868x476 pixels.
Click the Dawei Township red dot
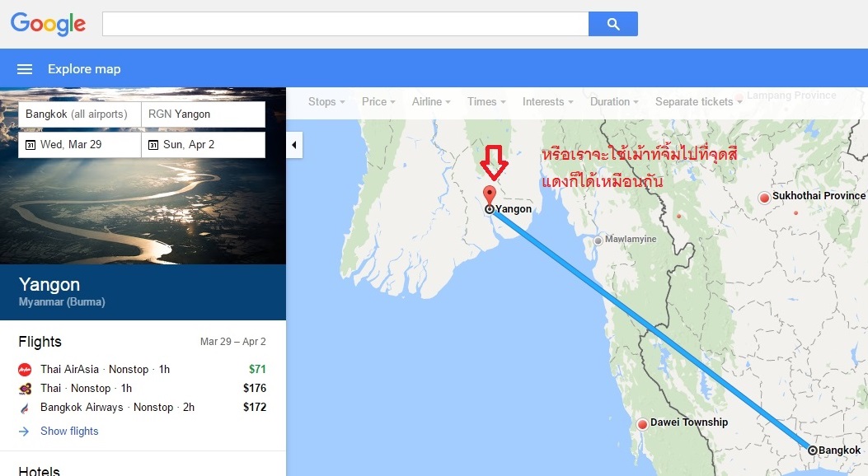[642, 424]
